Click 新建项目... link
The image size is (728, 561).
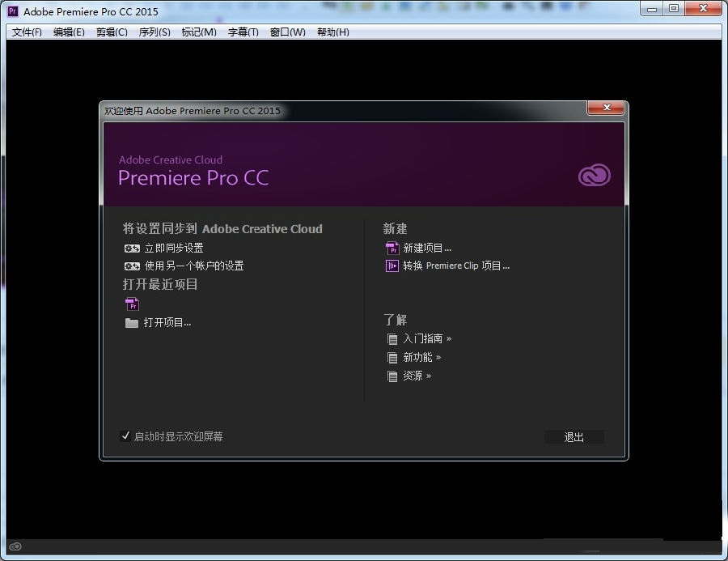427,249
